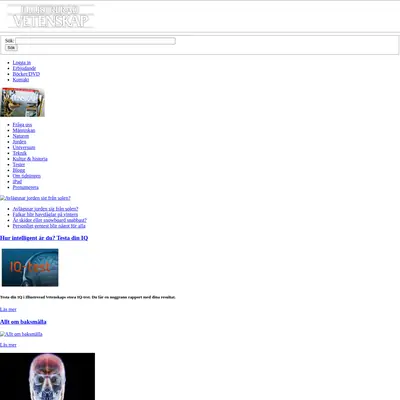Viewport: 400px width, 400px height.
Task: Go to the Tester section
Action: (19, 164)
